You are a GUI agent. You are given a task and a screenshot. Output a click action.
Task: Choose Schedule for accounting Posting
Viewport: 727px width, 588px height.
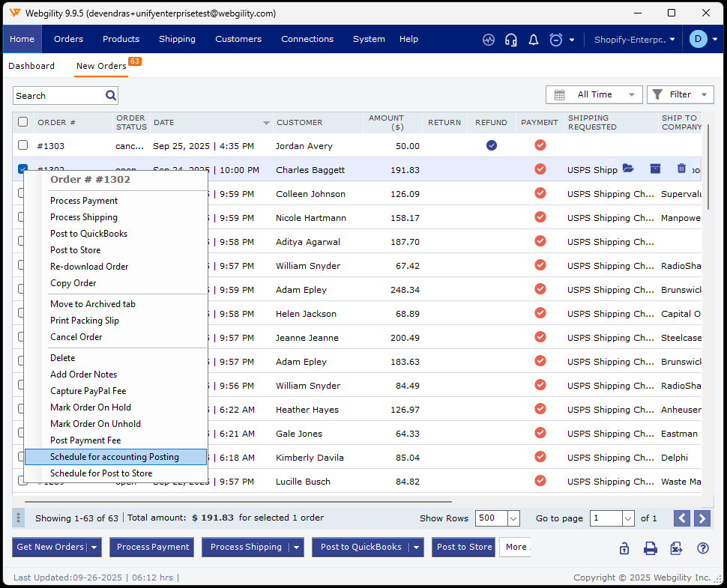click(115, 457)
